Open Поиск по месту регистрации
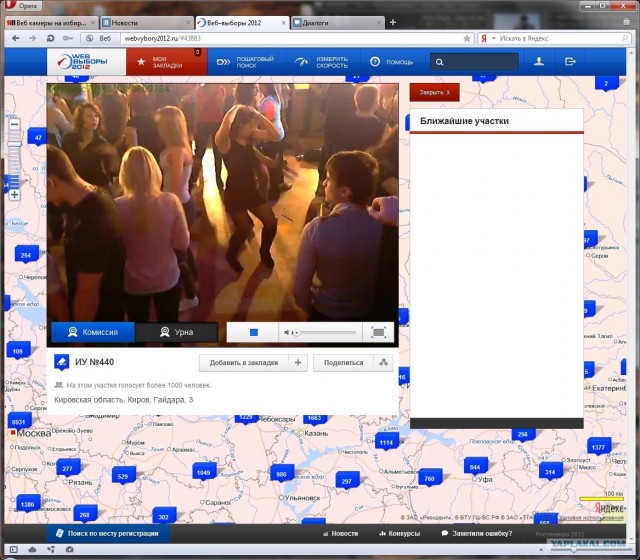Screen dimensions: 640x560 pyautogui.click(x=108, y=533)
